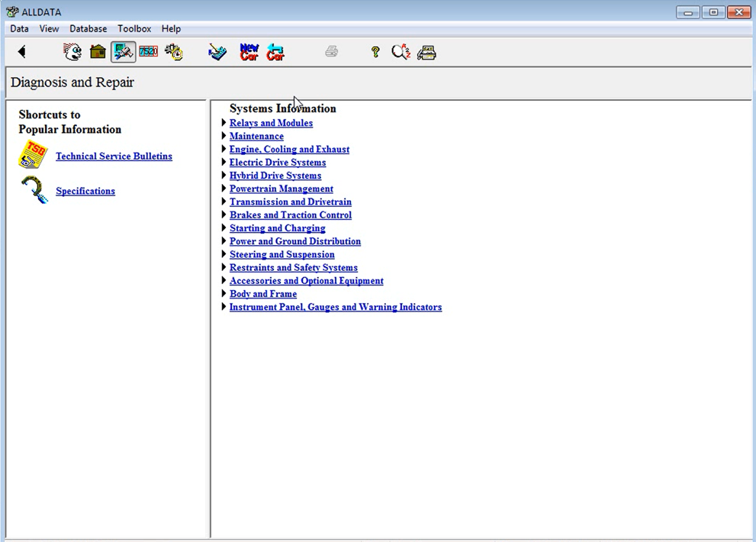Image resolution: width=756 pixels, height=542 pixels.
Task: Expand the Relays and Modules arrow
Action: tap(224, 123)
